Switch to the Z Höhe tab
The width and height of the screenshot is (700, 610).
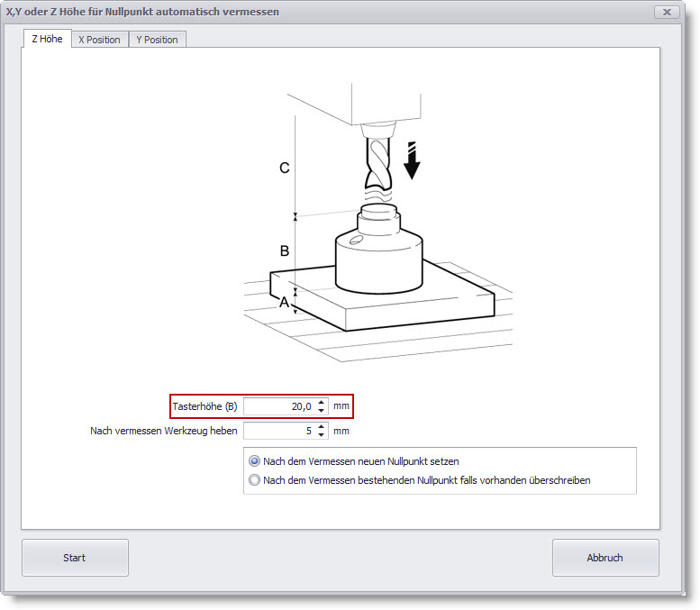click(46, 39)
